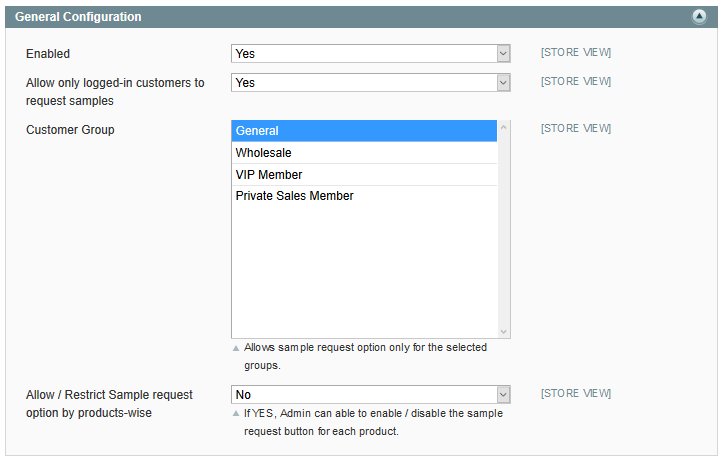Open the Enabled select box
Viewport: 721px width, 460px height.
tap(371, 54)
